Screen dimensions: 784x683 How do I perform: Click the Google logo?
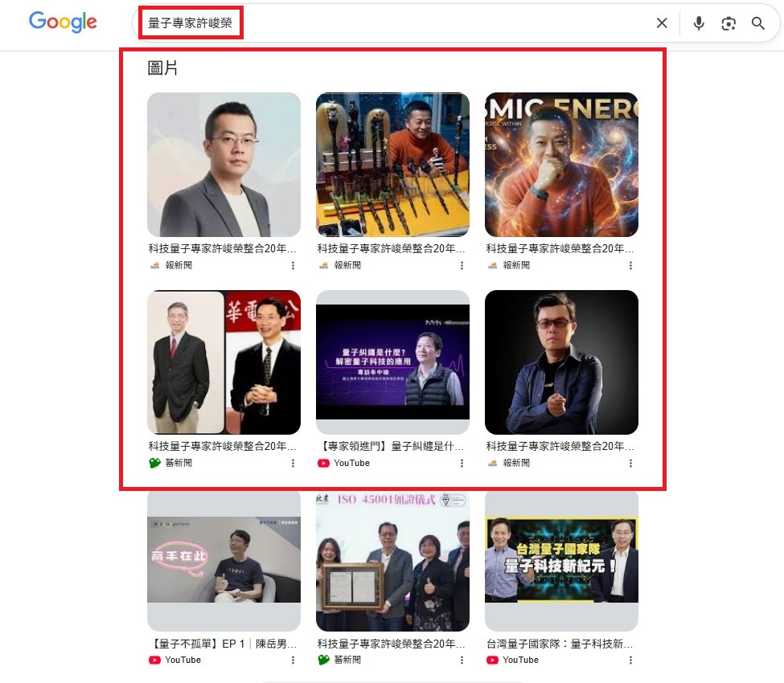pyautogui.click(x=63, y=22)
